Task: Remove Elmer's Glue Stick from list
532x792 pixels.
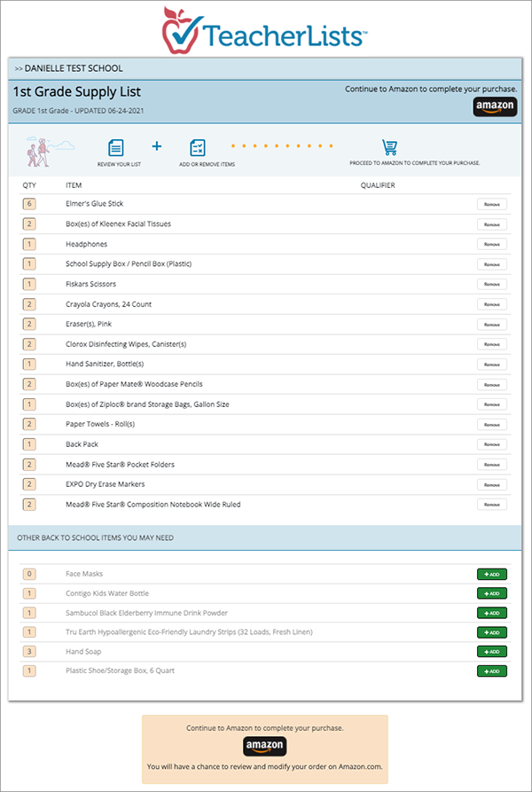Action: pyautogui.click(x=492, y=204)
